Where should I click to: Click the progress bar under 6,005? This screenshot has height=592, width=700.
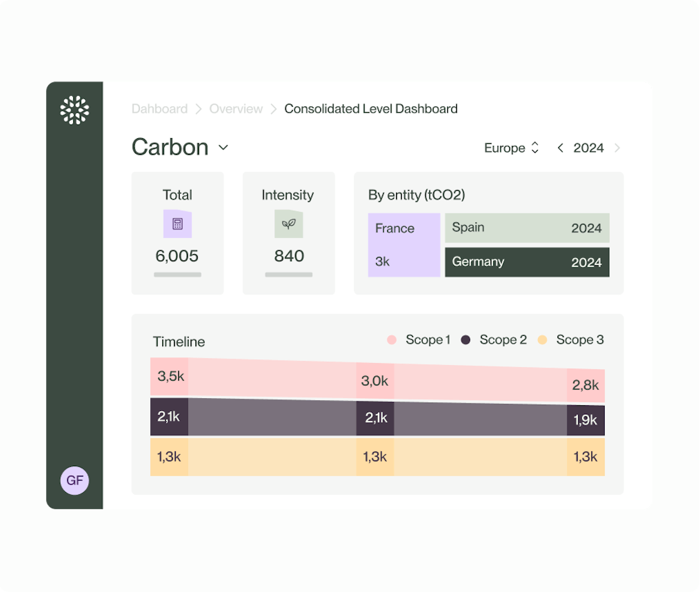[x=177, y=274]
